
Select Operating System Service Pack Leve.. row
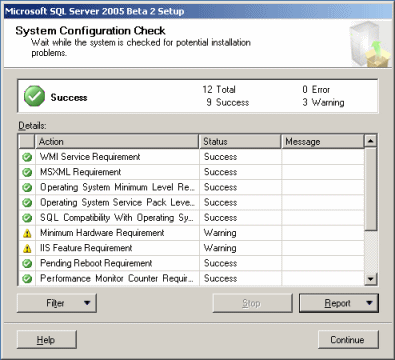(191, 203)
